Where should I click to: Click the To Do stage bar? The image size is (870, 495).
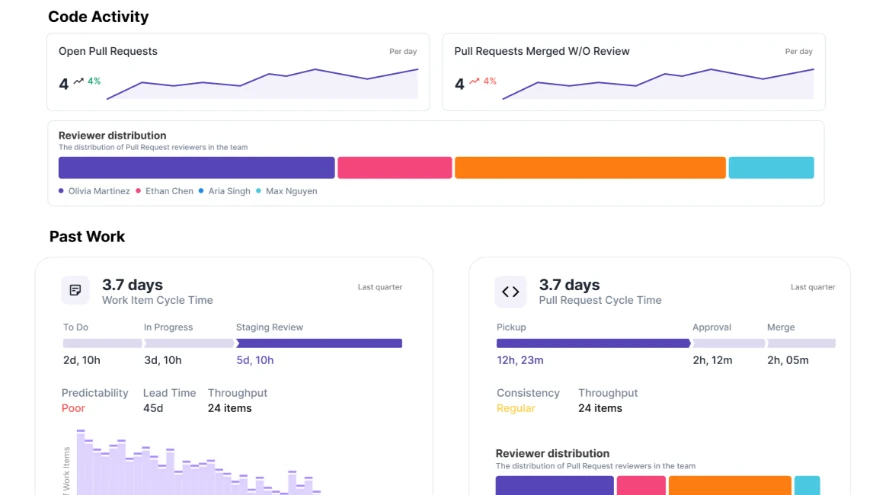[x=102, y=343]
